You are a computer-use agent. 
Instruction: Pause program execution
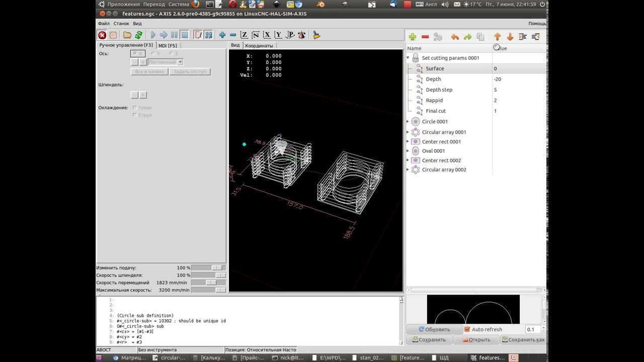click(x=174, y=35)
